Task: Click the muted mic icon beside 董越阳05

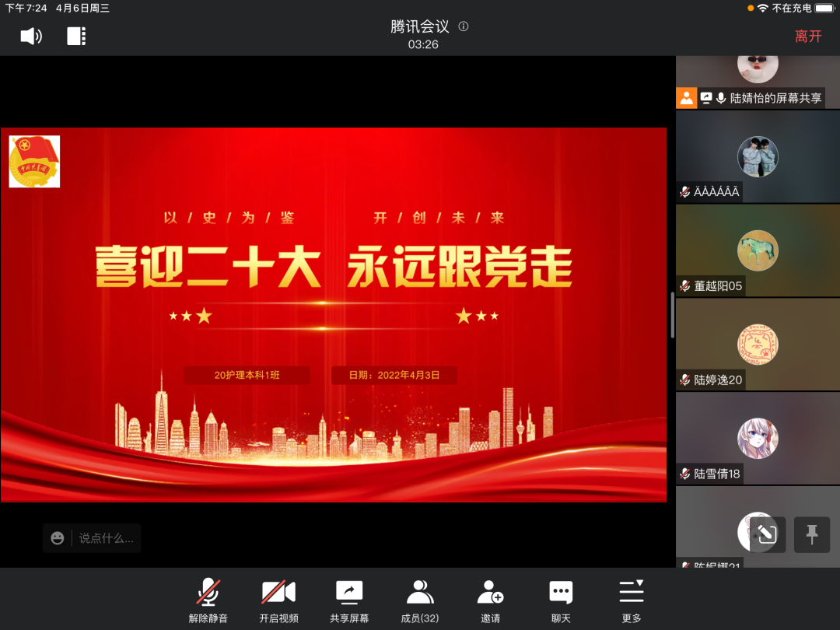Action: coord(686,285)
